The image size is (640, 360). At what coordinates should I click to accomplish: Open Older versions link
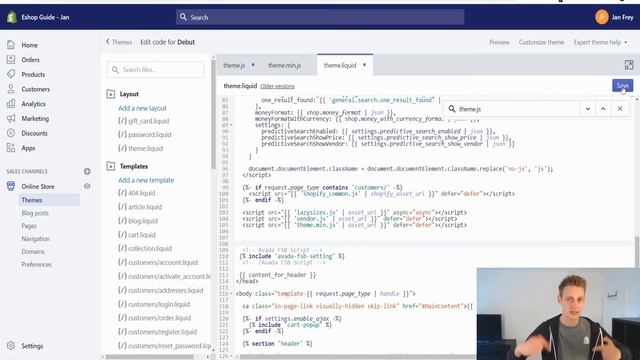277,86
